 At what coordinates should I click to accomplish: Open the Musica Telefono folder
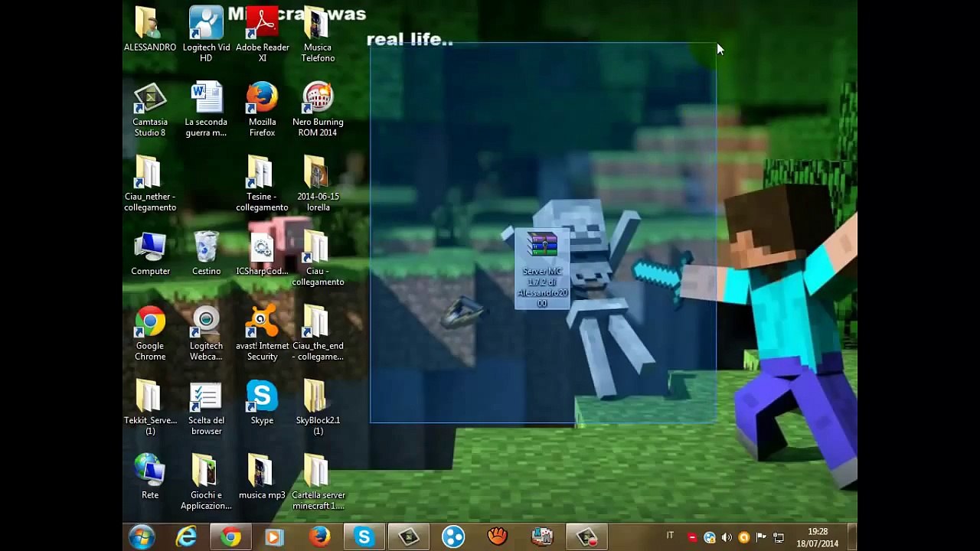pyautogui.click(x=318, y=34)
